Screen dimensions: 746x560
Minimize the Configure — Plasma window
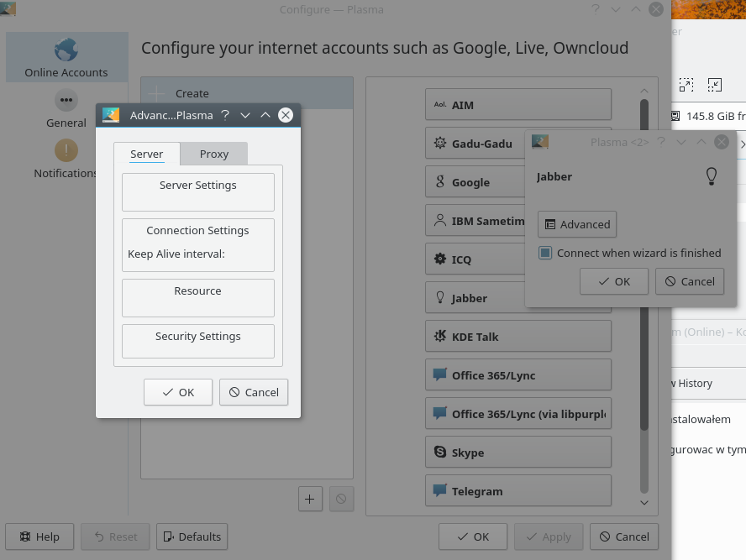pyautogui.click(x=616, y=9)
